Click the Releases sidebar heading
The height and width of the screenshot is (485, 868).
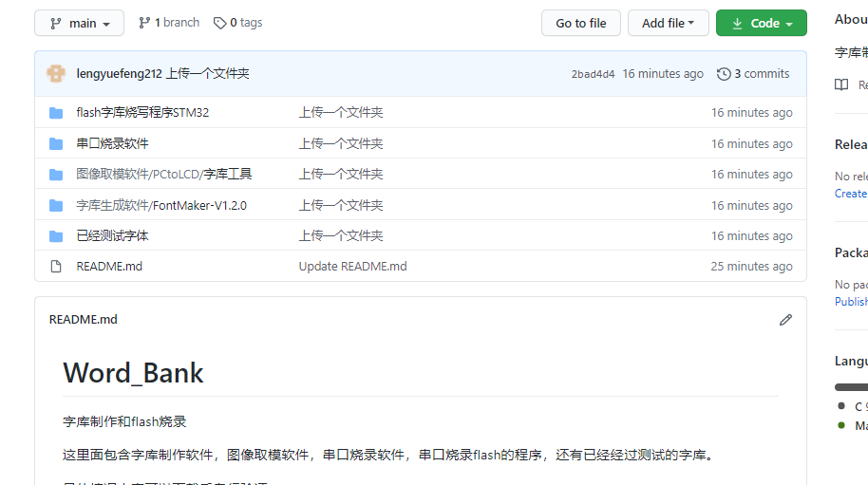pyautogui.click(x=851, y=144)
